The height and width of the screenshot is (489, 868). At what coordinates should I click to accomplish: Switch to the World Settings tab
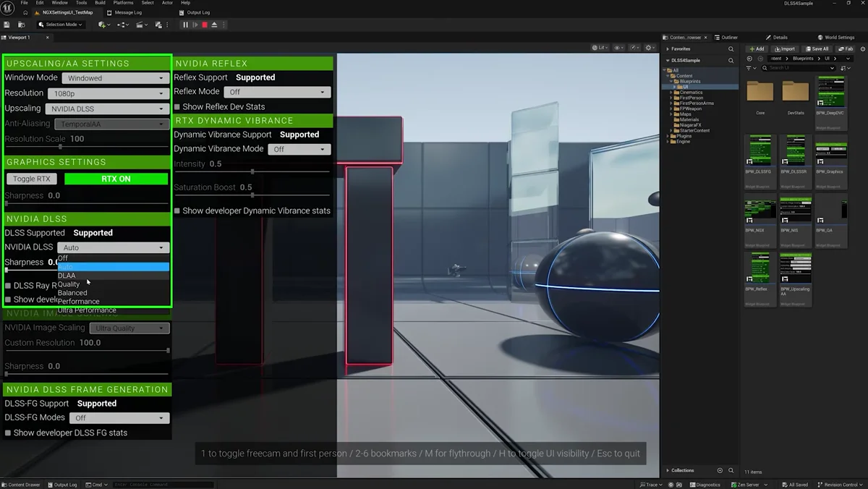click(836, 38)
